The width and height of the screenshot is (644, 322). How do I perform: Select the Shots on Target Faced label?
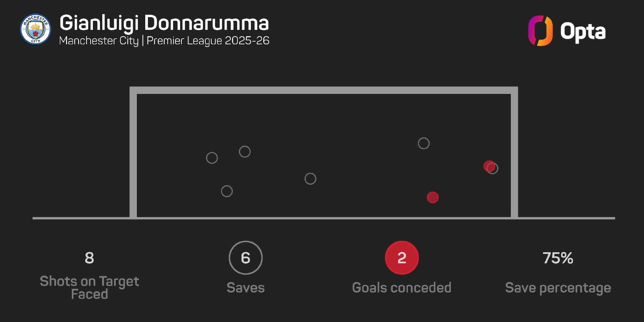tap(89, 287)
